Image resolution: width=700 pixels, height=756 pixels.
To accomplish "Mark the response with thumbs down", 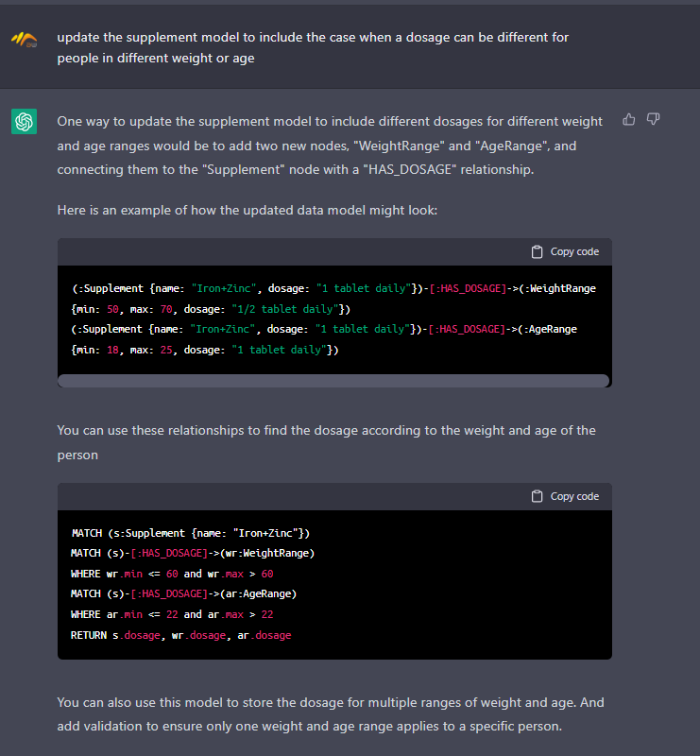I will tap(653, 119).
